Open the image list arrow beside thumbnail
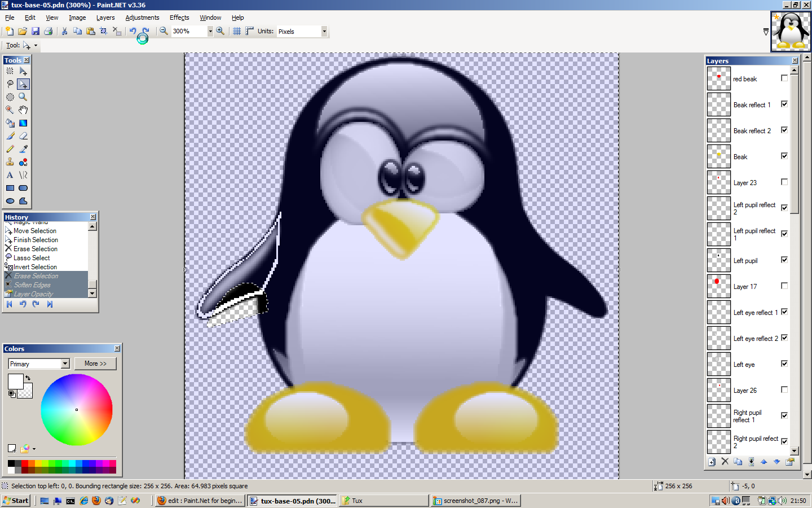 [x=766, y=32]
